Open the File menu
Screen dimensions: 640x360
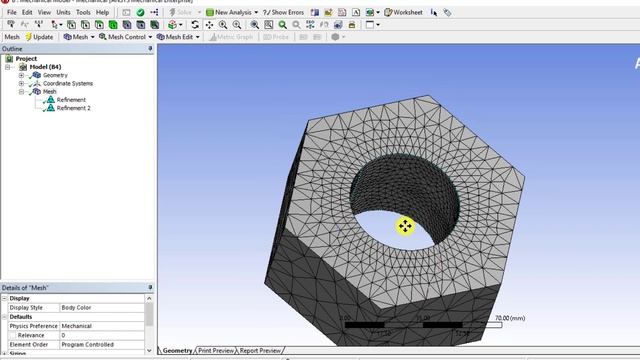pos(12,12)
